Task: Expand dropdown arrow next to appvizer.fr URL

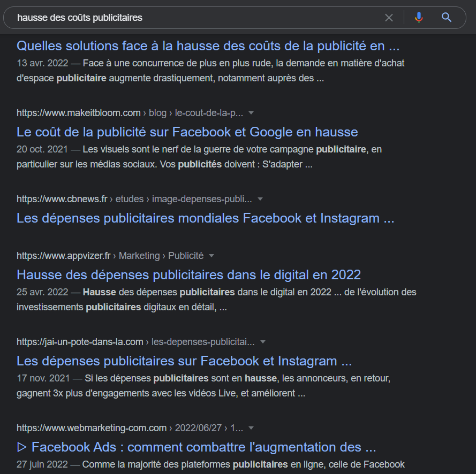Action: tap(211, 256)
